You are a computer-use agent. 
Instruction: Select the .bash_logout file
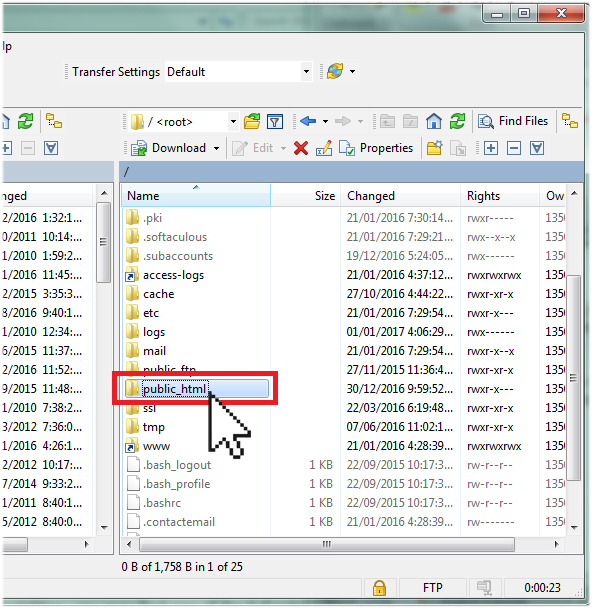[169, 465]
